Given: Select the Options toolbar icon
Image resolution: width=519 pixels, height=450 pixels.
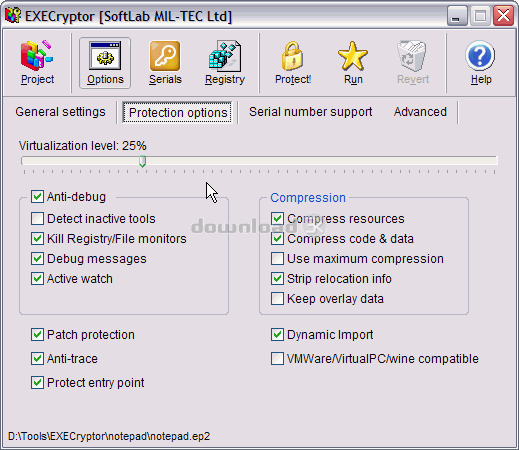Looking at the screenshot, I should coord(105,56).
